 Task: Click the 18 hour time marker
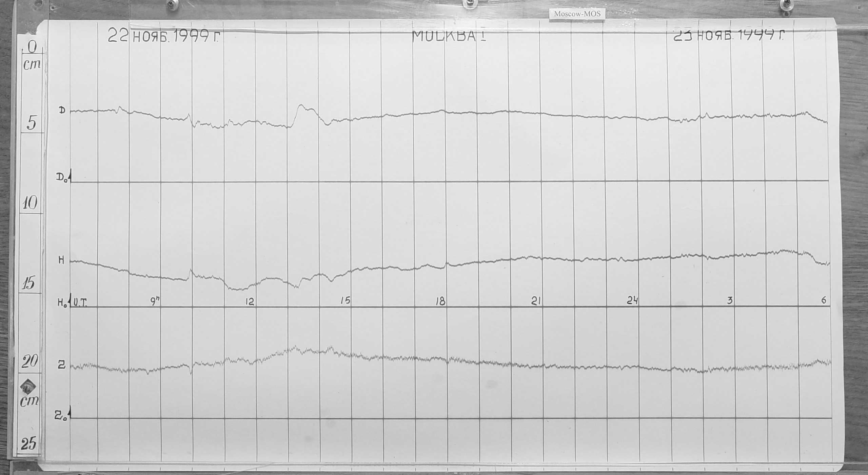440,301
